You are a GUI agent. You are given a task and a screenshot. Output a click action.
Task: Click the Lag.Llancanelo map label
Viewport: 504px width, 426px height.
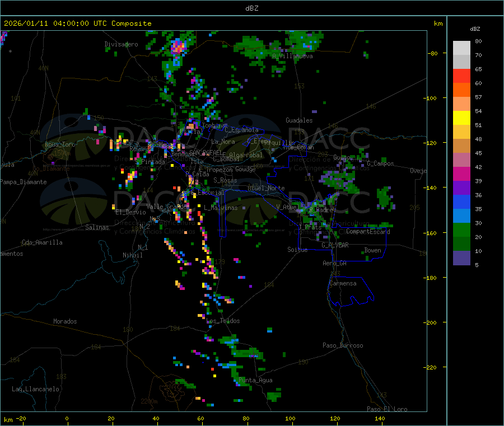[x=36, y=389]
